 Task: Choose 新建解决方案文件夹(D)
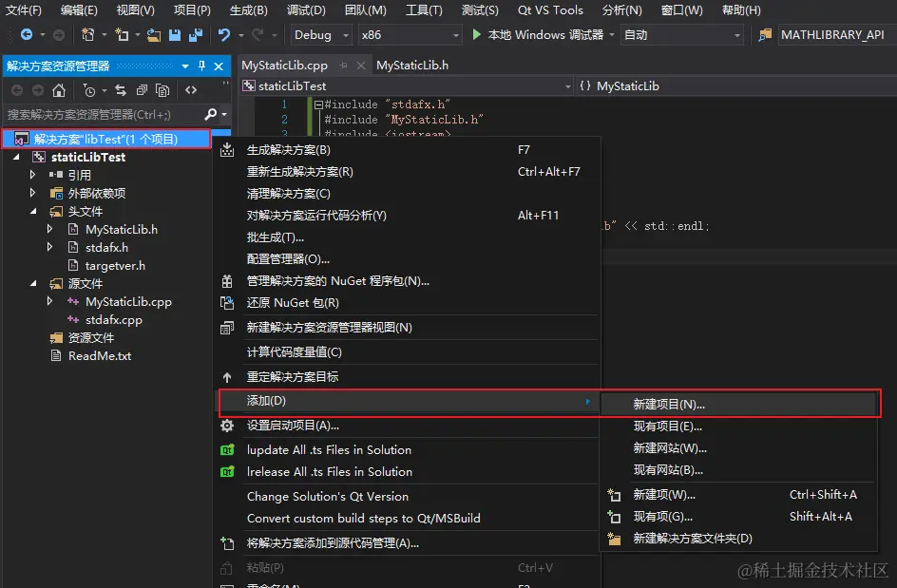pyautogui.click(x=738, y=539)
